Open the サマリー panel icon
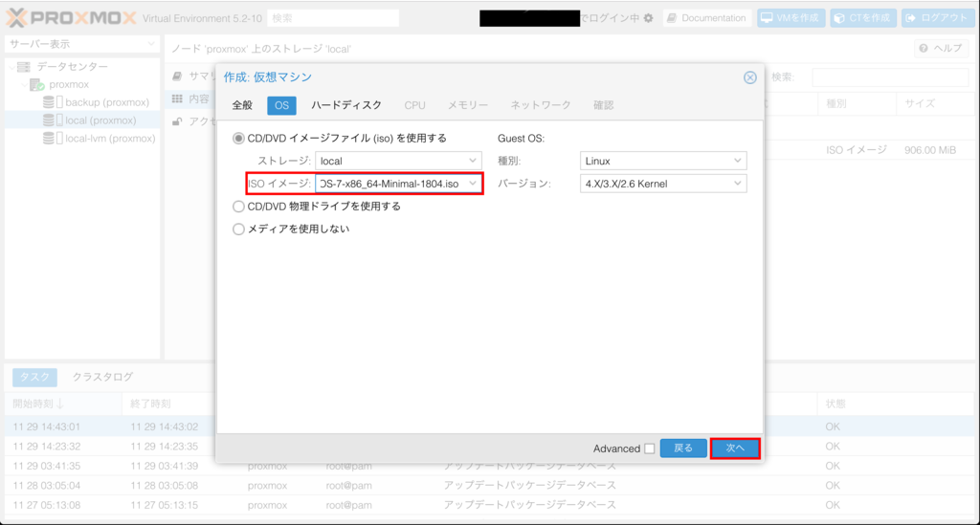This screenshot has width=980, height=525. (x=177, y=77)
